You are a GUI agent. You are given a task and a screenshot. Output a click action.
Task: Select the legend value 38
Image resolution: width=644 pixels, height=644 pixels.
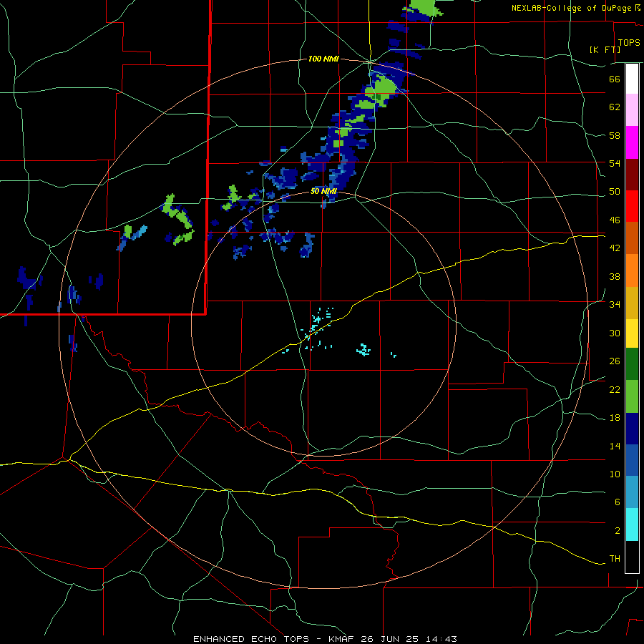[x=615, y=276]
